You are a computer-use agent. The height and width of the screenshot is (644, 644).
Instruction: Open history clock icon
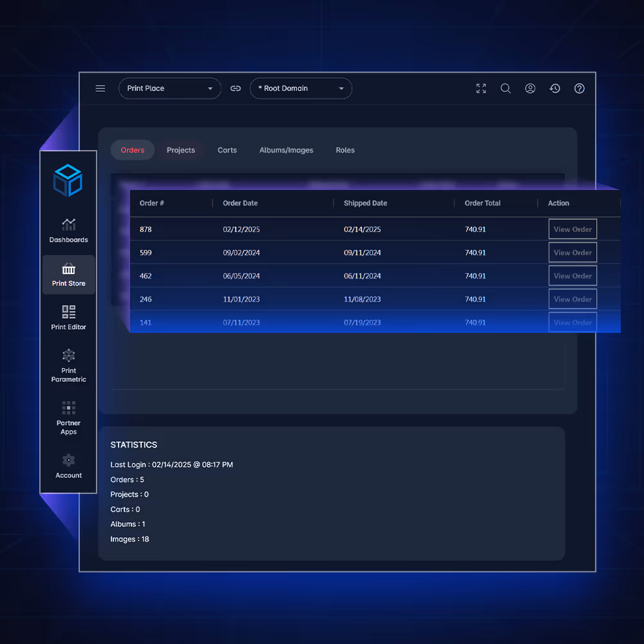(x=554, y=88)
